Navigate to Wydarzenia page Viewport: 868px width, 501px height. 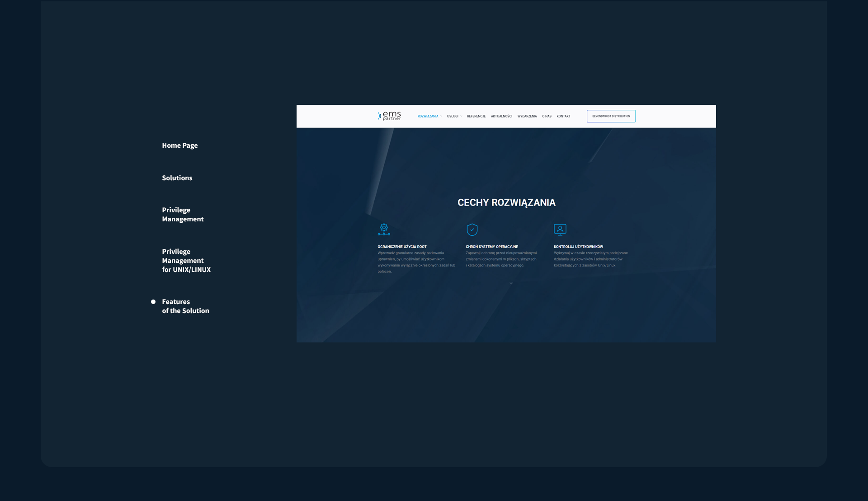click(x=527, y=117)
